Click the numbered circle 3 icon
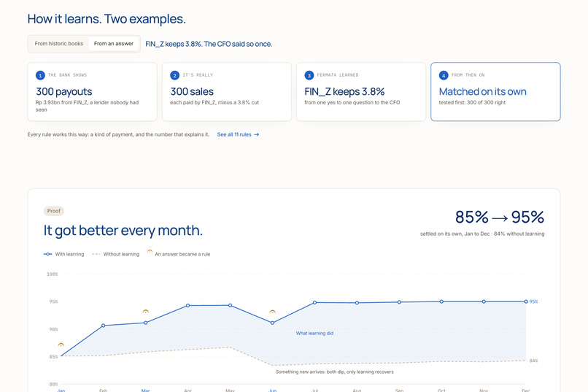Image resolution: width=588 pixels, height=392 pixels. (x=309, y=75)
